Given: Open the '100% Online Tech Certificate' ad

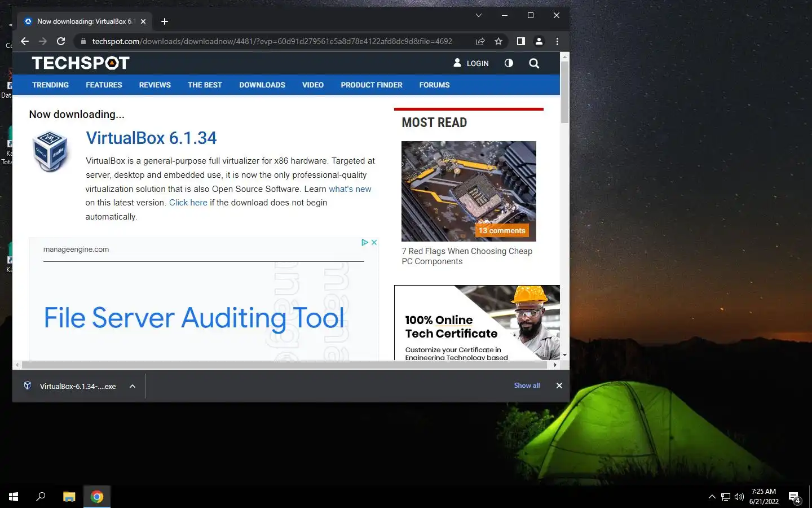Looking at the screenshot, I should [477, 323].
